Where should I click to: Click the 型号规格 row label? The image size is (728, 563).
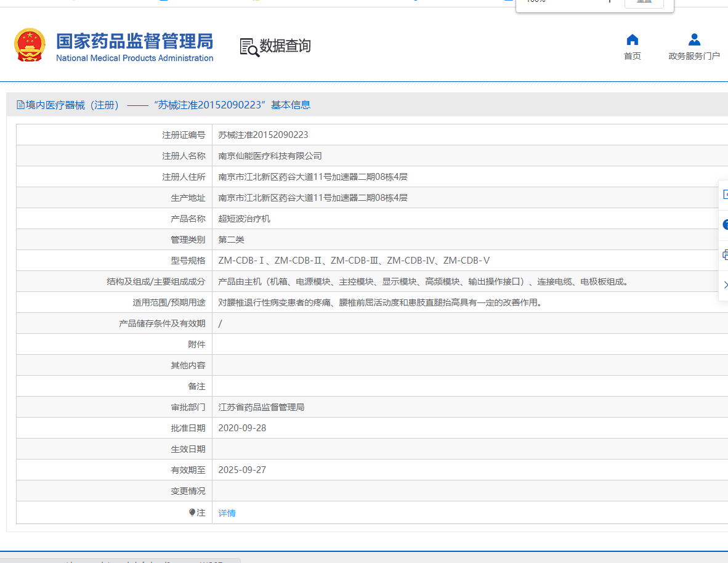click(188, 261)
